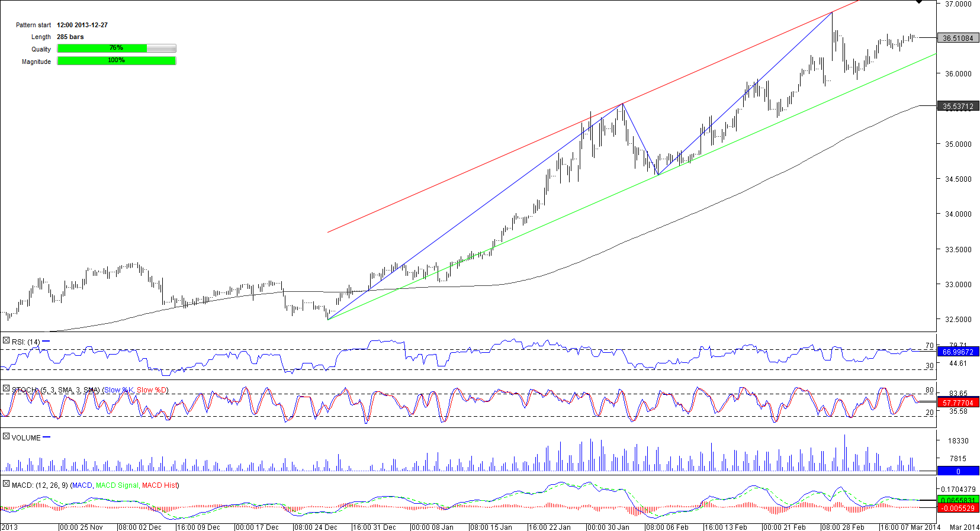The image size is (980, 531).
Task: Click the RSI: (14) indicator label
Action: coord(26,342)
